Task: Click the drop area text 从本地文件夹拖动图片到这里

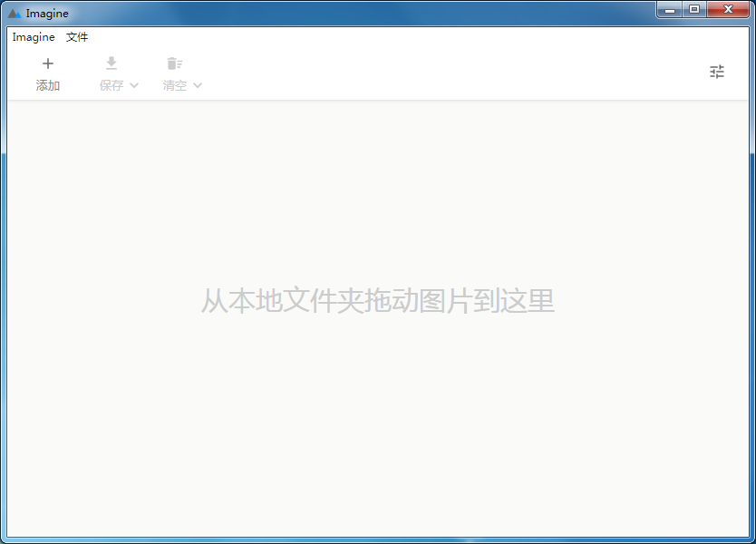Action: tap(377, 301)
